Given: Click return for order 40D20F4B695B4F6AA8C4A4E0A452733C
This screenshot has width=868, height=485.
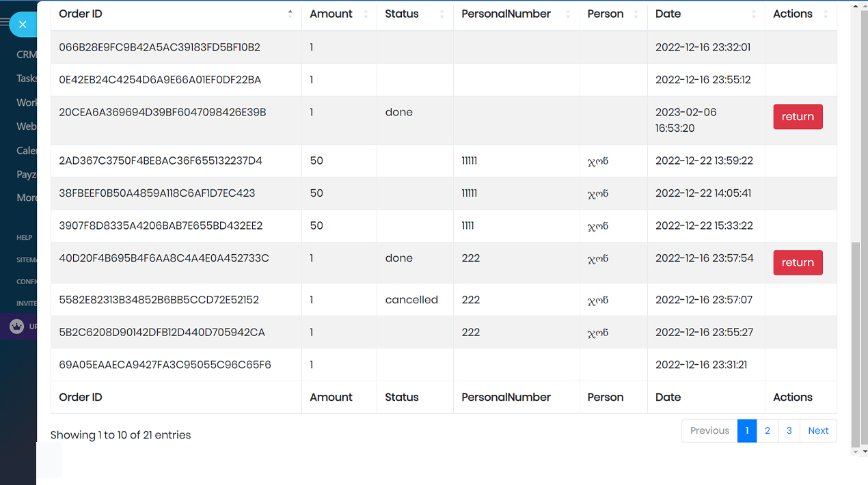Looking at the screenshot, I should pyautogui.click(x=798, y=263).
